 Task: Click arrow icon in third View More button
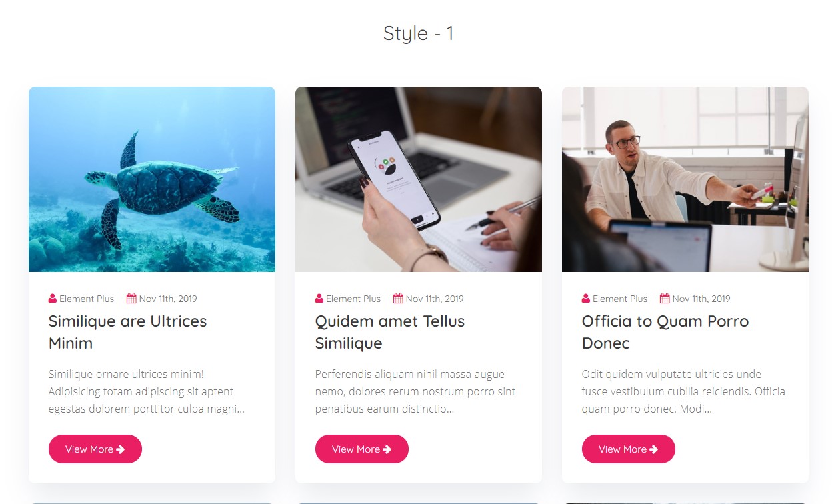pos(654,449)
